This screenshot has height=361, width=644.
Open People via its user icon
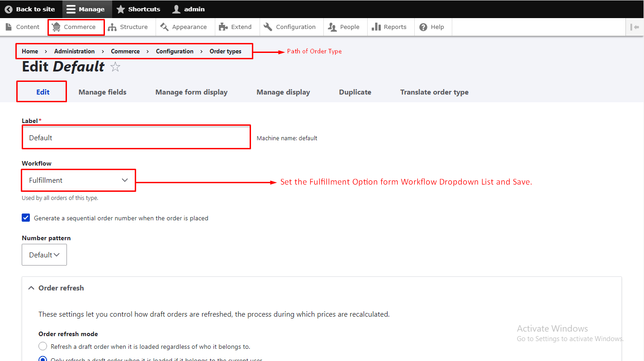click(332, 27)
